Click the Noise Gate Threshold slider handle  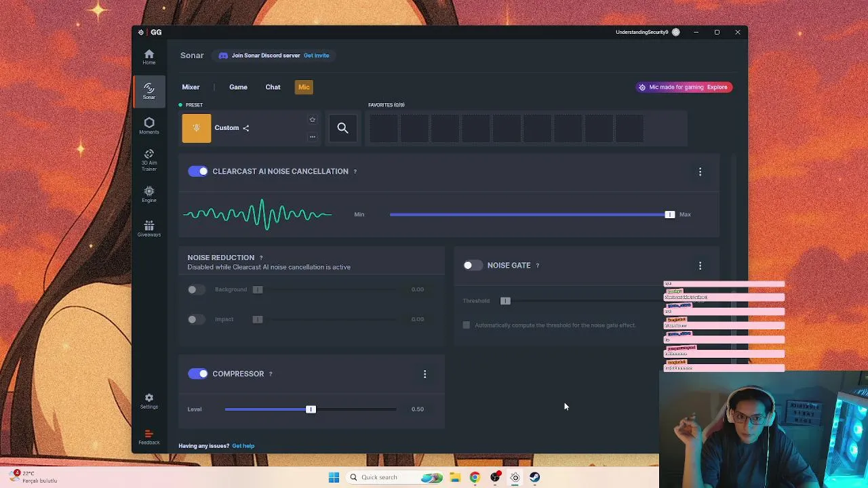(505, 301)
